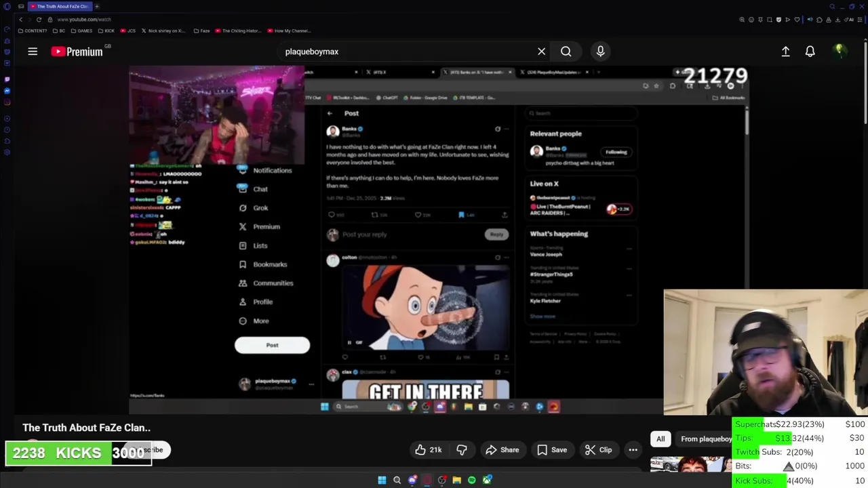The width and height of the screenshot is (868, 488).
Task: View site security lock info
Action: pos(50,20)
